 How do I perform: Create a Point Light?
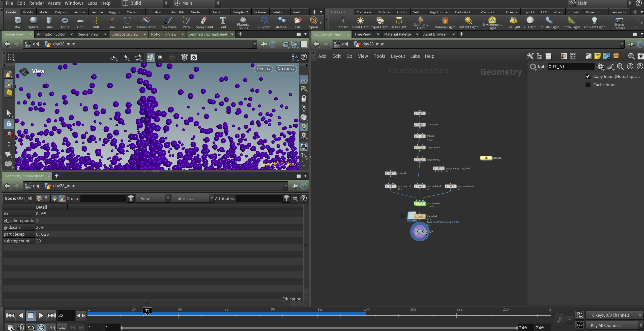tap(360, 22)
